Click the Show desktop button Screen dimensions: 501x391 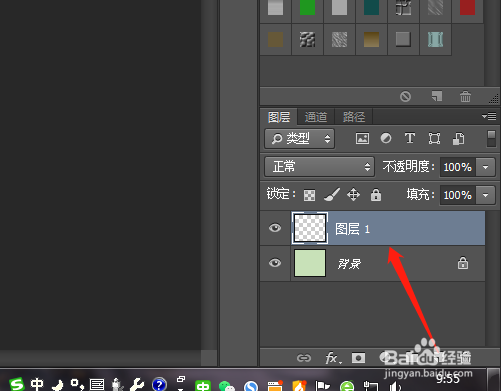494,380
